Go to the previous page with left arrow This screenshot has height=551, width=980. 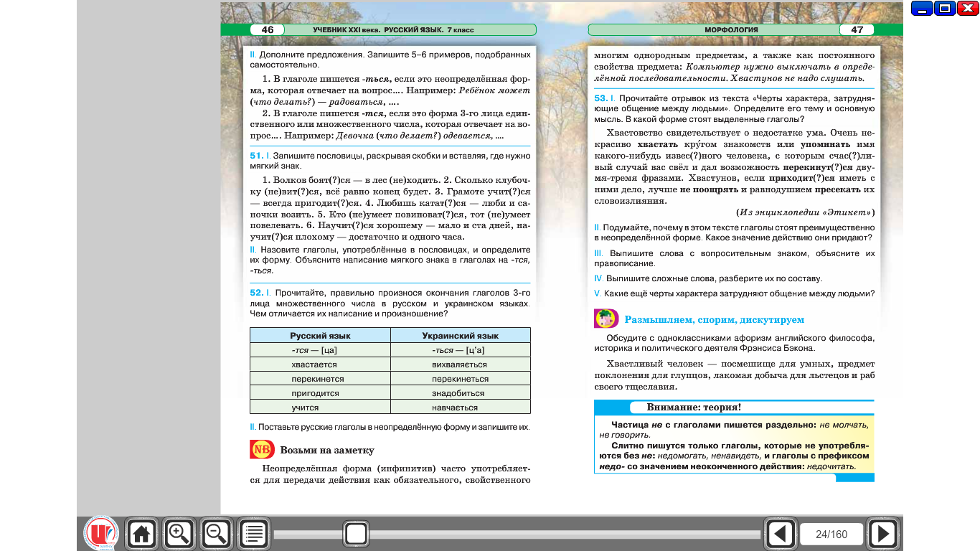pos(781,534)
